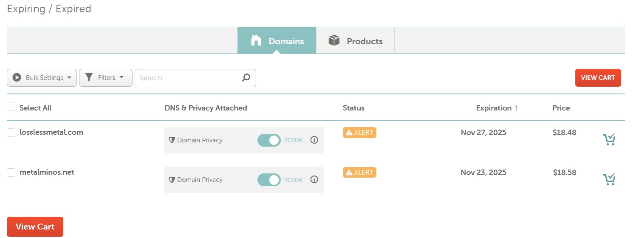This screenshot has width=644, height=238.
Task: Toggle Domain Privacy renew for metalminos.net
Action: coord(269,180)
